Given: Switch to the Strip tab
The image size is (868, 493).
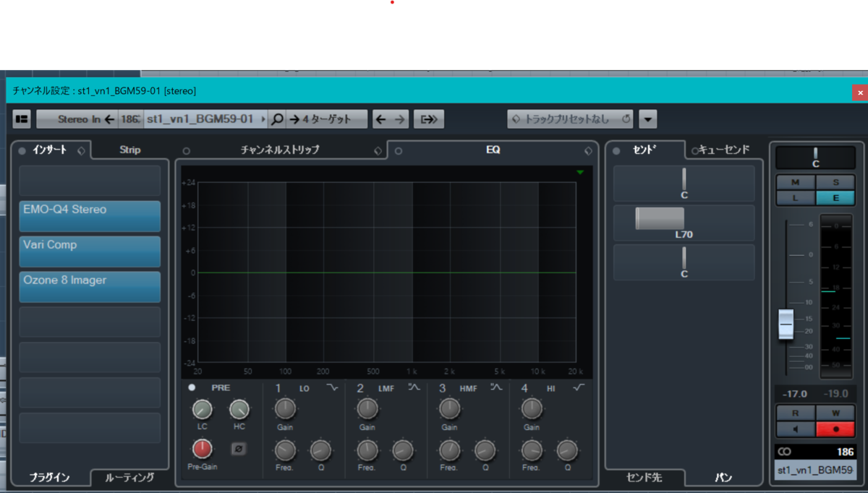Looking at the screenshot, I should pos(130,150).
